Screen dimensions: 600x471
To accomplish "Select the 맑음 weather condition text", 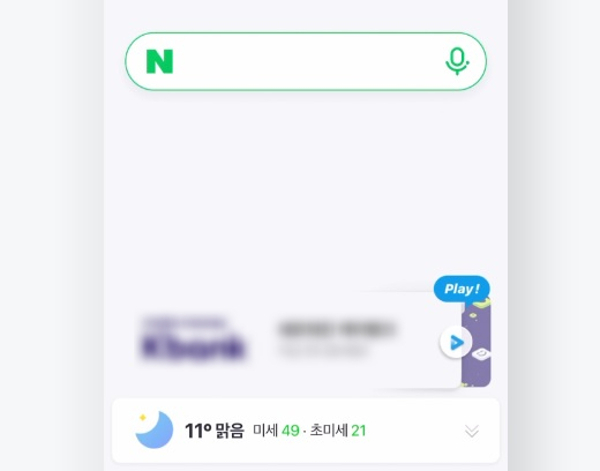I will 230,430.
